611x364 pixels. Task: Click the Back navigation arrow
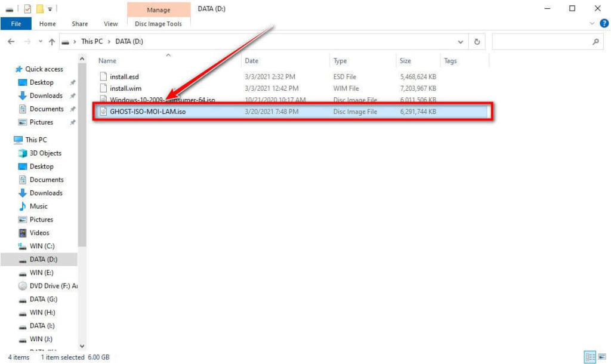pyautogui.click(x=11, y=42)
